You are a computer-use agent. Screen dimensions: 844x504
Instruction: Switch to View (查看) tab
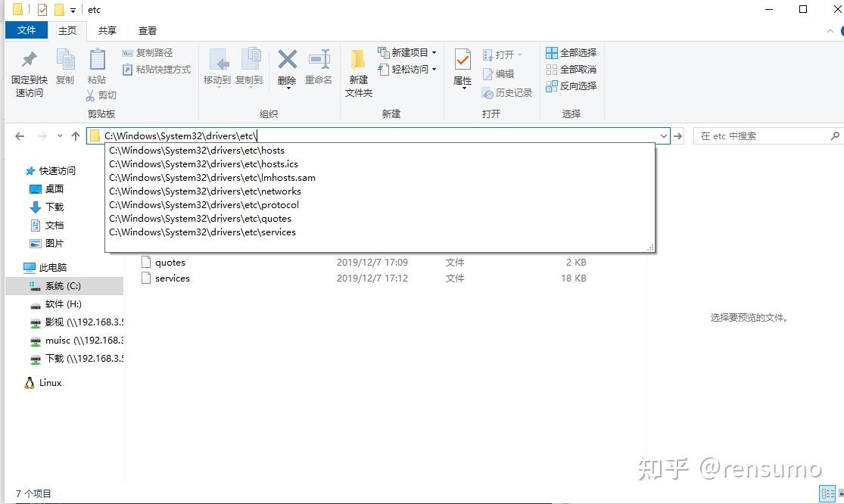pyautogui.click(x=147, y=31)
